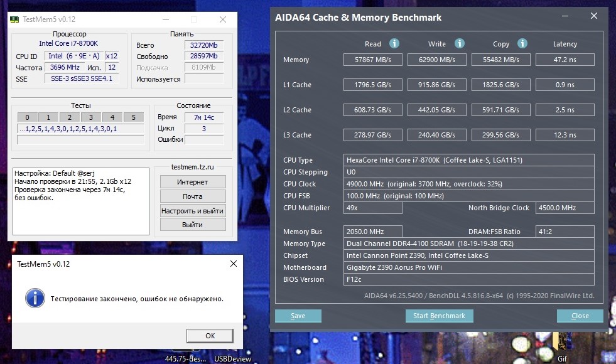
Task: Click Memory Write value 62900 MB/s
Action: point(437,60)
